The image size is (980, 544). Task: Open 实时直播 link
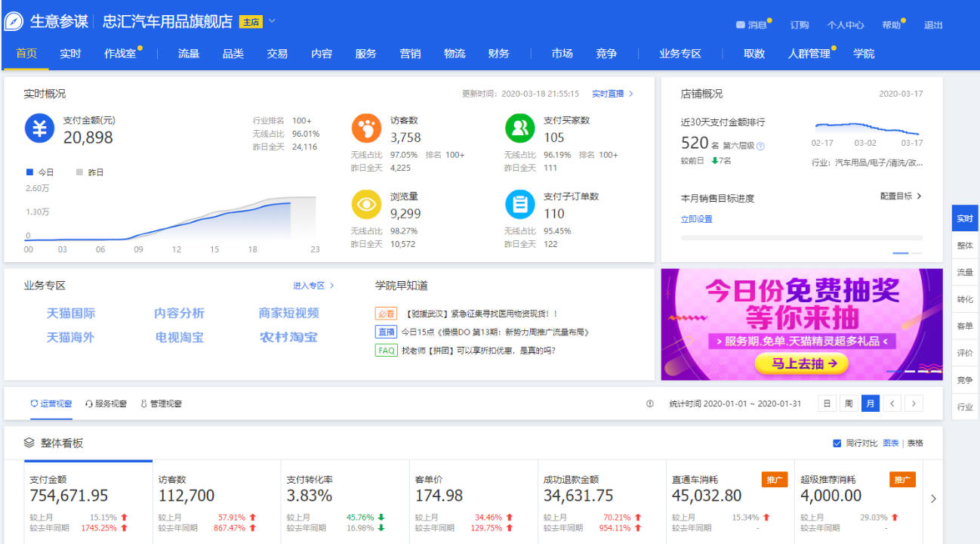[x=612, y=94]
